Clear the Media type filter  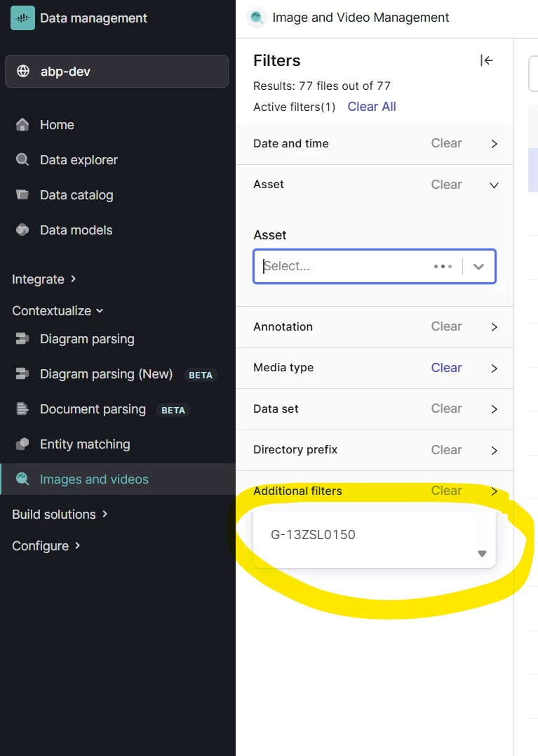coord(446,368)
